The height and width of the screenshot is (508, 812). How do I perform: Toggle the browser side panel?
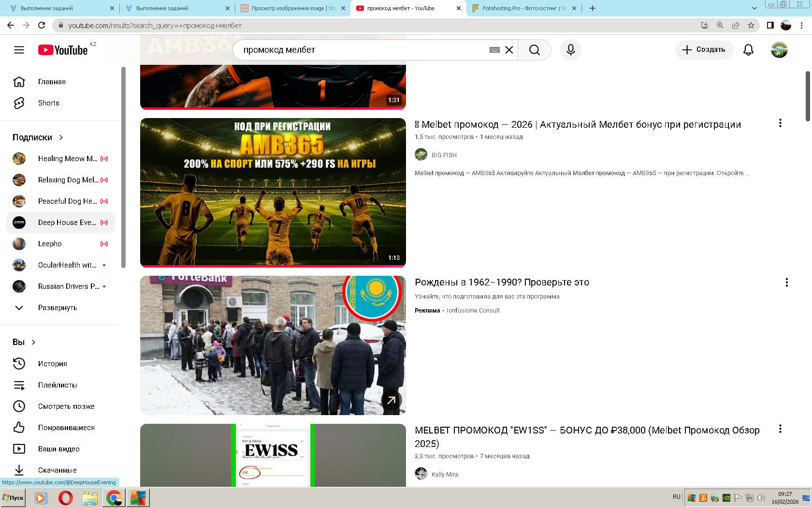click(770, 25)
